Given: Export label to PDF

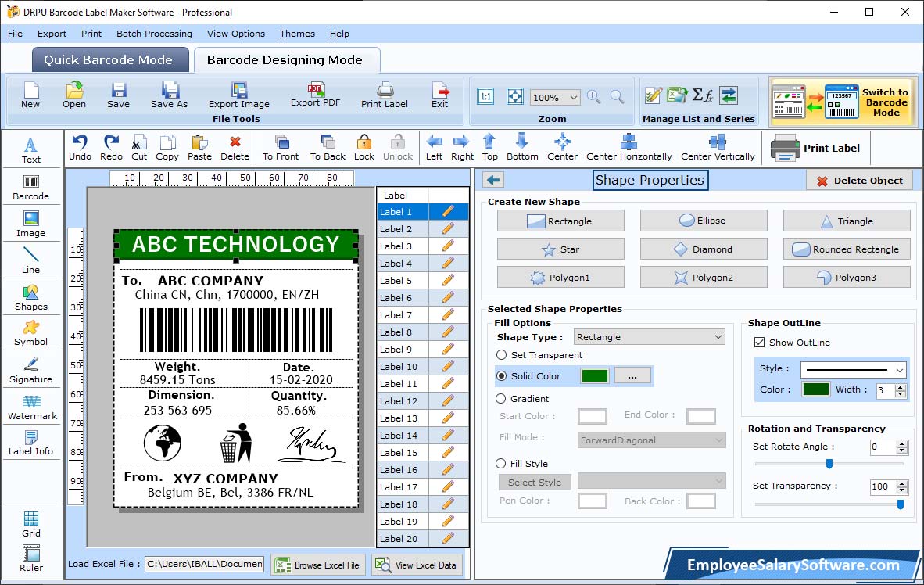Looking at the screenshot, I should pos(315,95).
